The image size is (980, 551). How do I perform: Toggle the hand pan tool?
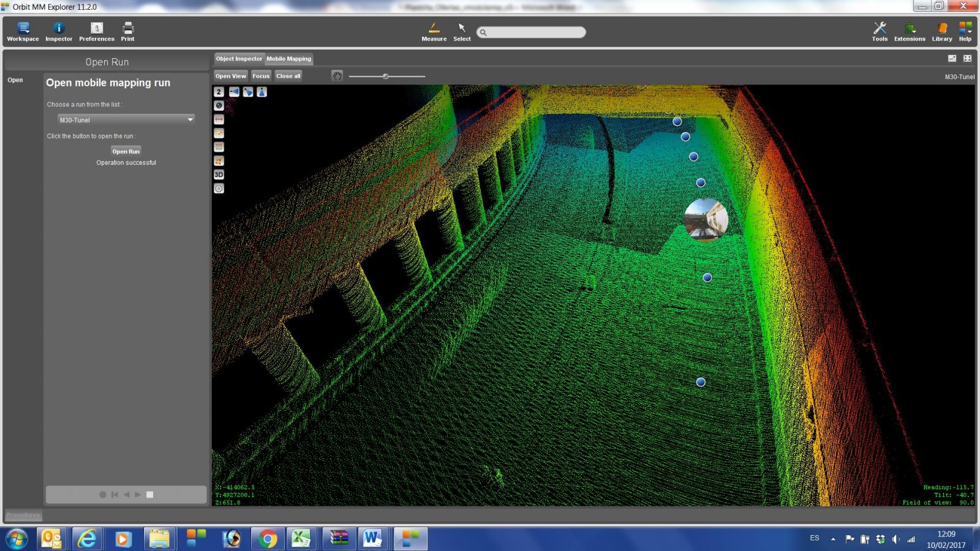click(x=337, y=76)
